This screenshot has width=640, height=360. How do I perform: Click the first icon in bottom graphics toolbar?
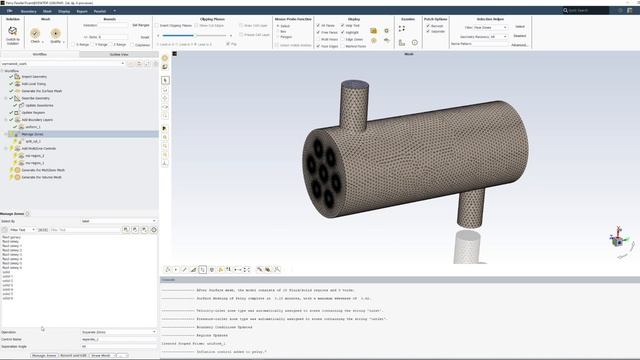coord(167,269)
